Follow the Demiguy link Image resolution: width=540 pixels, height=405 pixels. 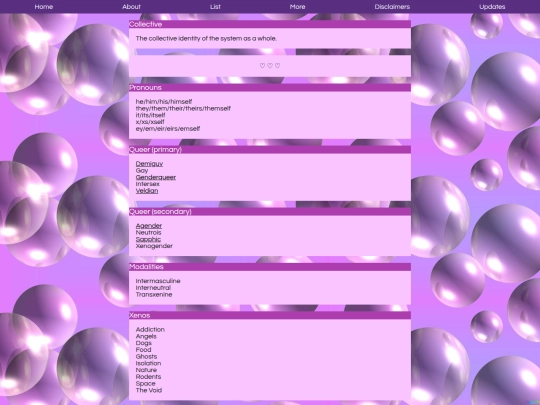[149, 164]
